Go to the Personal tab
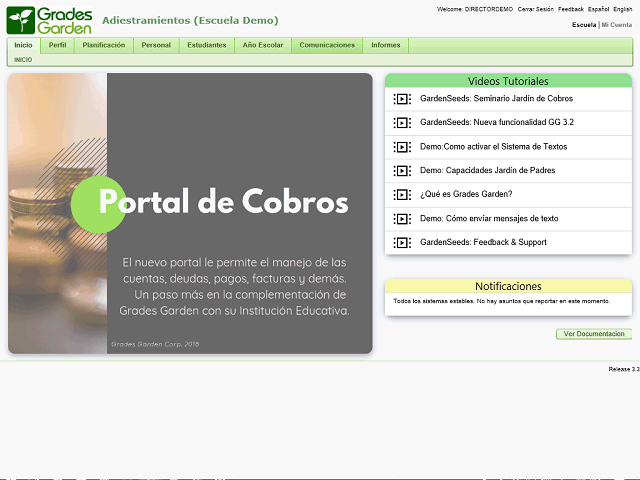 click(x=156, y=45)
